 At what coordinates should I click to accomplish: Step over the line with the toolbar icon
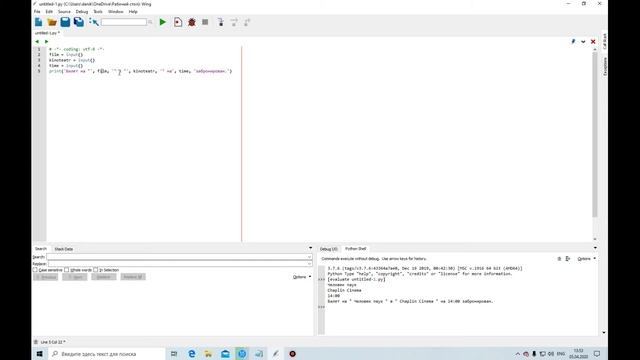[234, 22]
